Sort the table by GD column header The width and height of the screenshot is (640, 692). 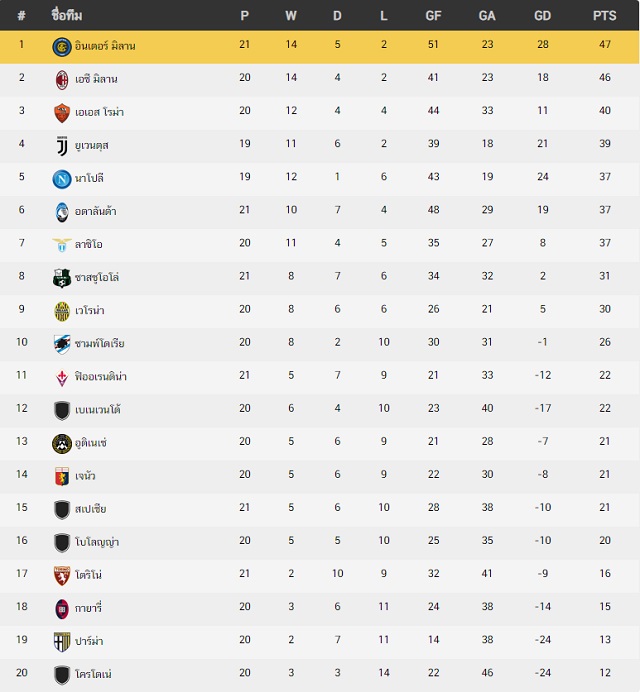[x=542, y=16]
